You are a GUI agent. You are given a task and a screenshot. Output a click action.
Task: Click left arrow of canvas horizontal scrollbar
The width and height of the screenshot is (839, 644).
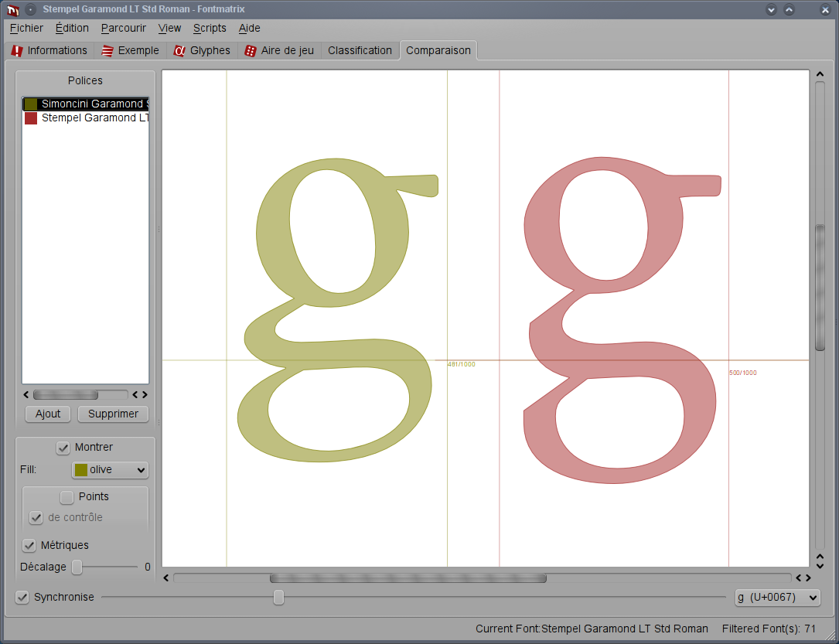click(166, 578)
